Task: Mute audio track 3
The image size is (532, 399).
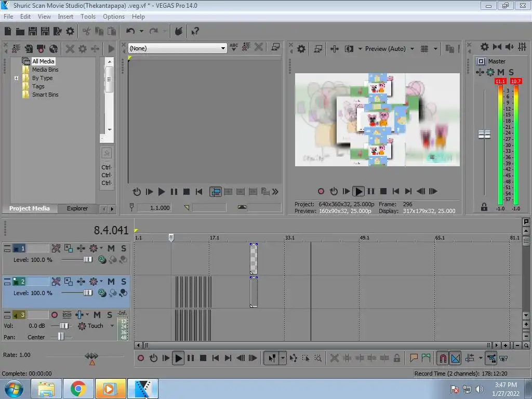Action: pos(97,315)
